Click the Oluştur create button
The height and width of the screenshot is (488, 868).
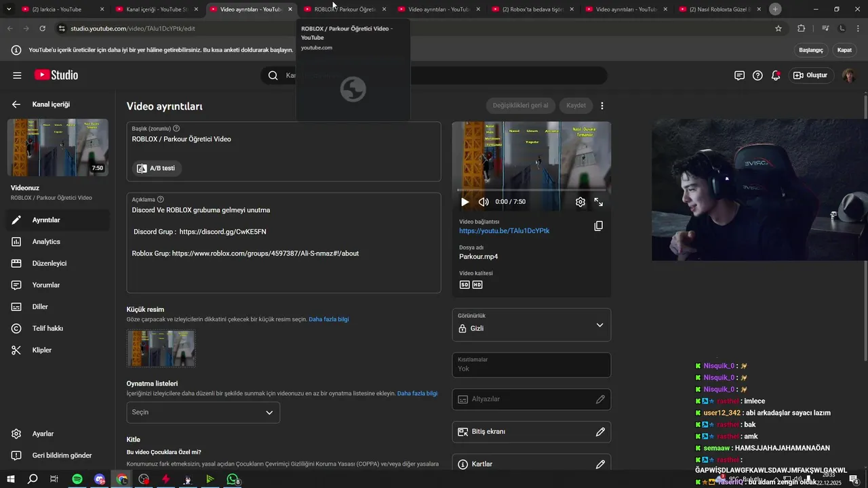812,75
